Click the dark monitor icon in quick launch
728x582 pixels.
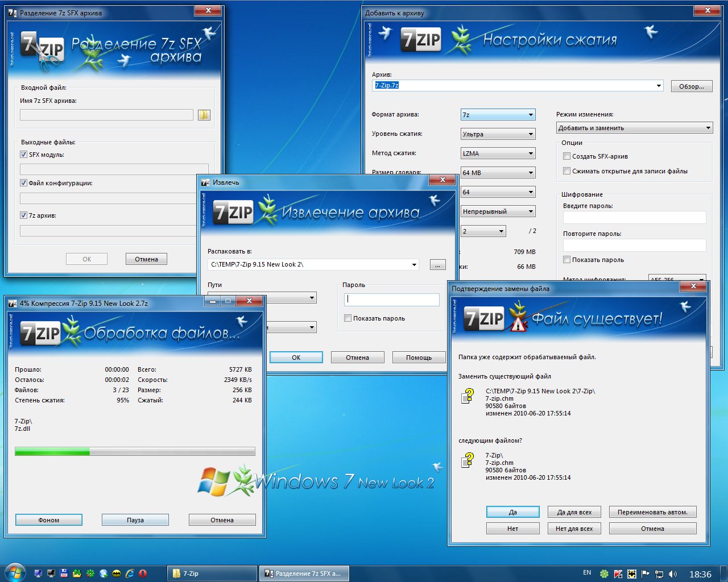[x=51, y=573]
